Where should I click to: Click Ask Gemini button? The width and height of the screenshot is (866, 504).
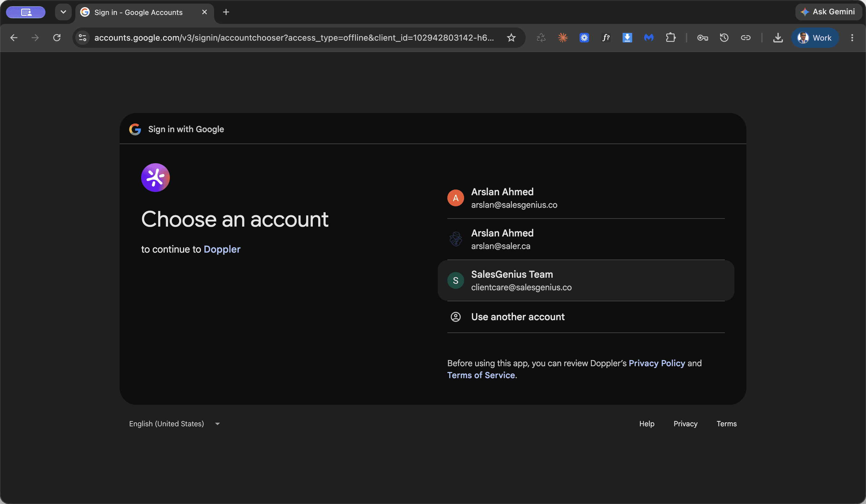click(828, 12)
